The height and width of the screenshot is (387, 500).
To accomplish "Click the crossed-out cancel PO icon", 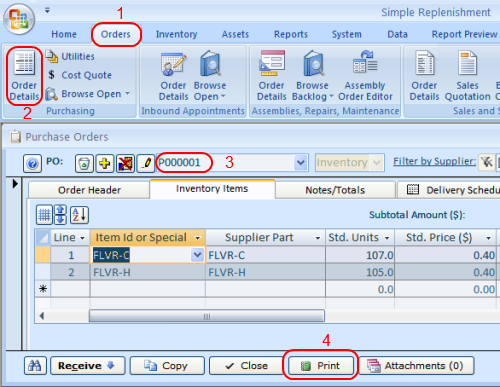I will point(125,163).
